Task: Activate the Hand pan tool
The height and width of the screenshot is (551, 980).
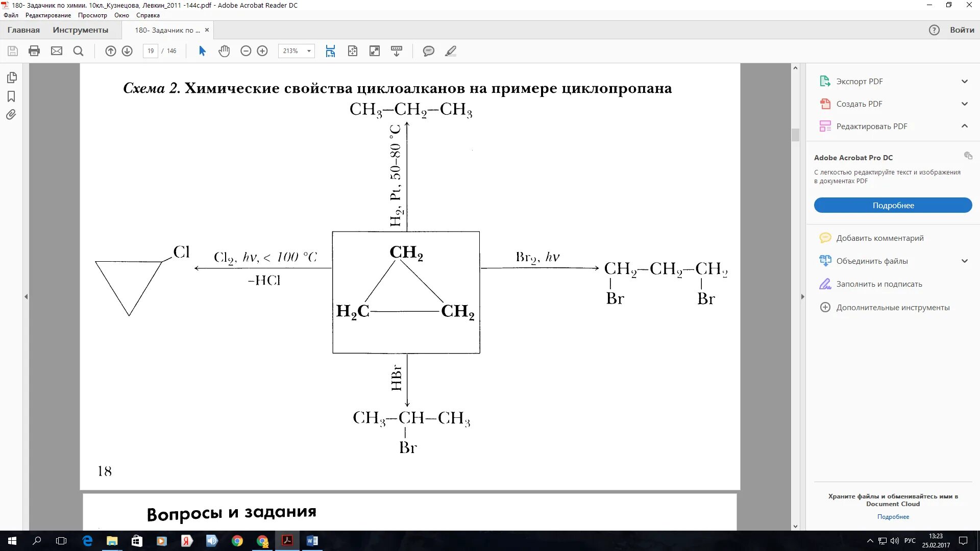Action: (224, 51)
